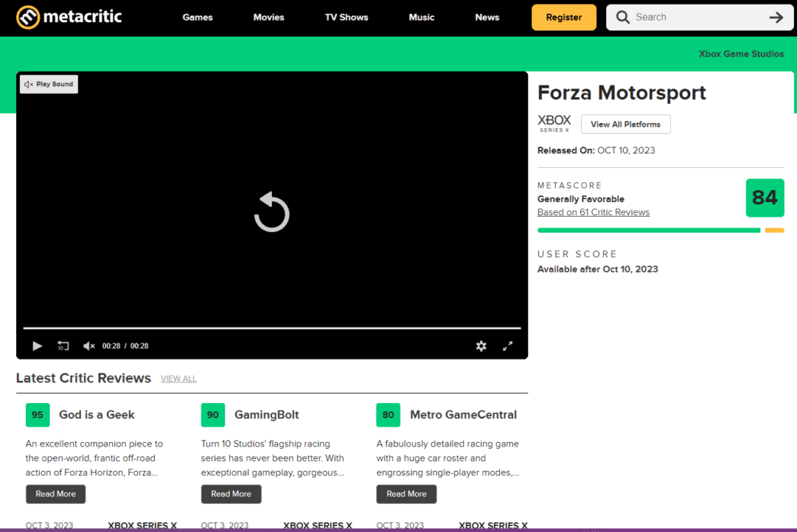Viewport: 797px width, 532px height.
Task: Click the Metascore distribution bar
Action: pos(661,231)
